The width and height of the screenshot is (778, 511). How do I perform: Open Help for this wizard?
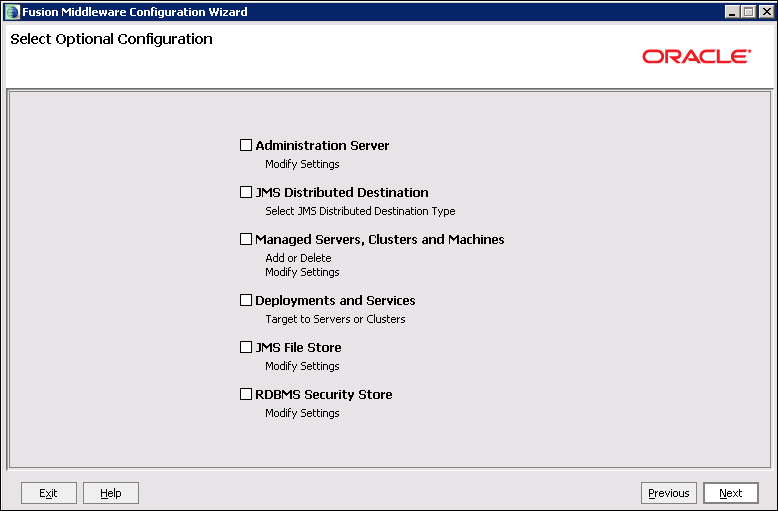pos(111,493)
